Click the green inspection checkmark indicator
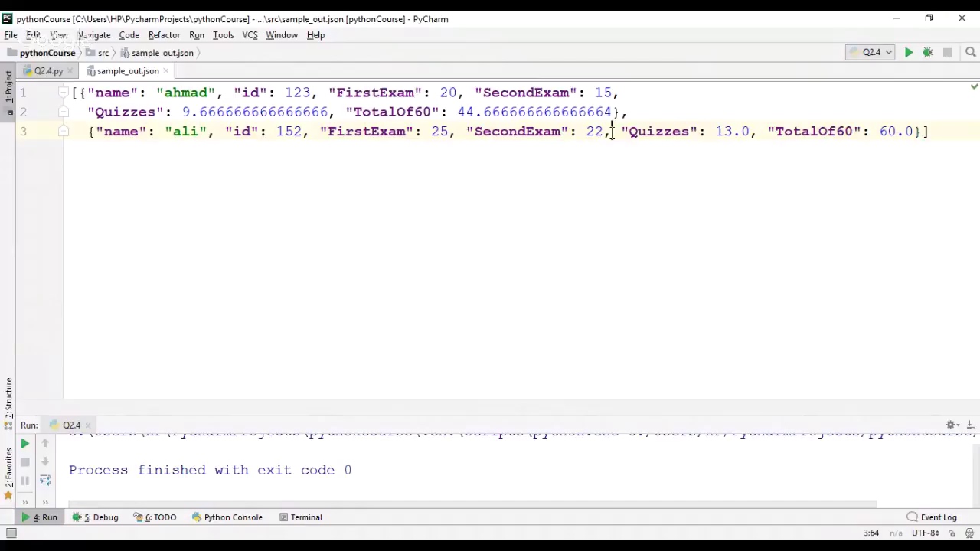 click(974, 86)
